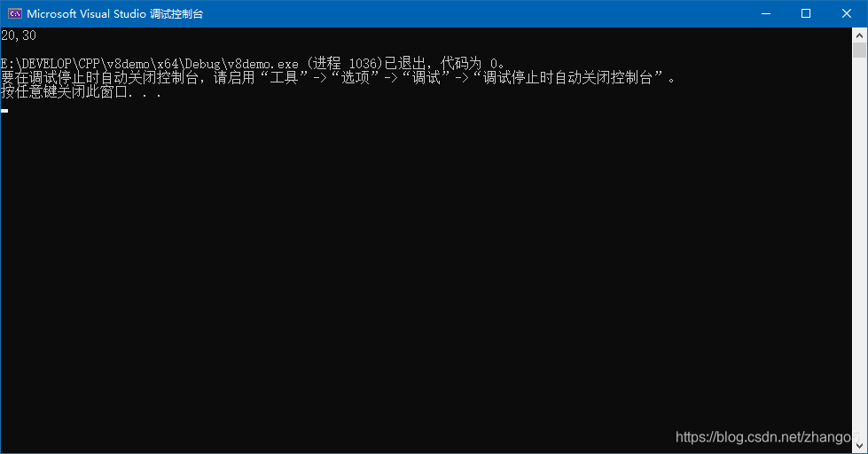Click the first quoted "调试" word
The height and width of the screenshot is (454, 868).
click(x=426, y=78)
